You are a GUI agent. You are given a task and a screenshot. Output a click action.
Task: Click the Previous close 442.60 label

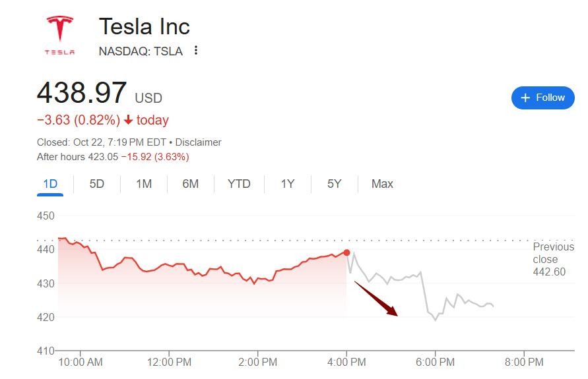[553, 259]
